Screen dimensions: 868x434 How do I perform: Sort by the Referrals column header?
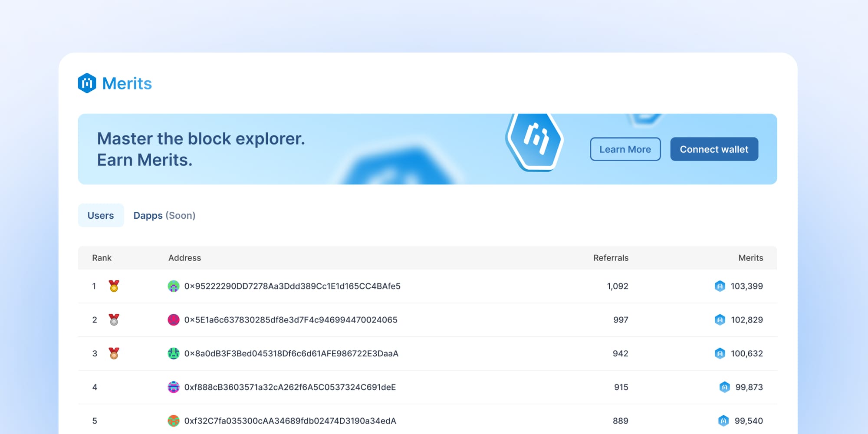coord(611,258)
